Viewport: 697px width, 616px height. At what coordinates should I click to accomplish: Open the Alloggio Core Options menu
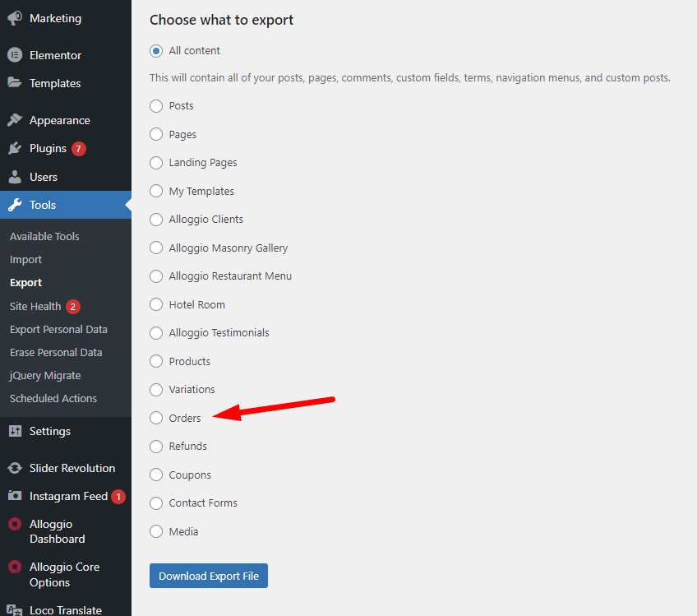pyautogui.click(x=66, y=575)
